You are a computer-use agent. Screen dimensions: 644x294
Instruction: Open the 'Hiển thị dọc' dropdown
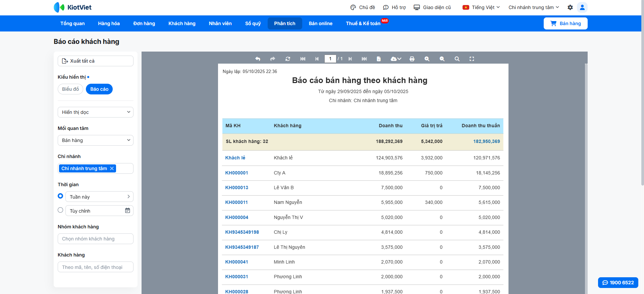[x=96, y=112]
